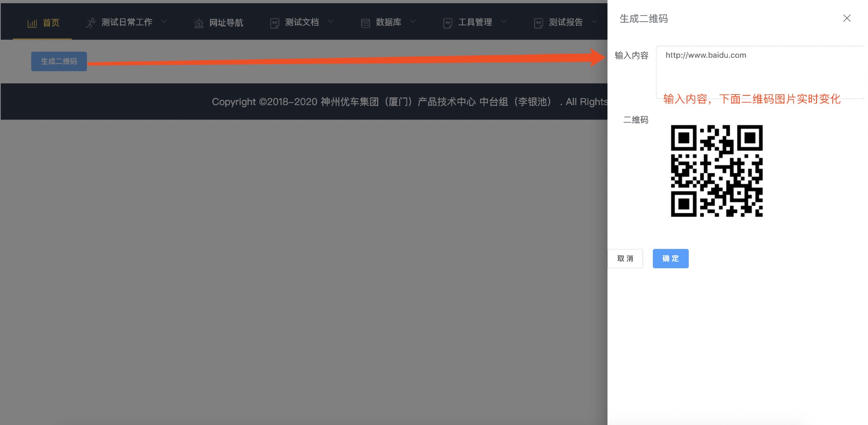Click the generated QR code image

coord(716,171)
